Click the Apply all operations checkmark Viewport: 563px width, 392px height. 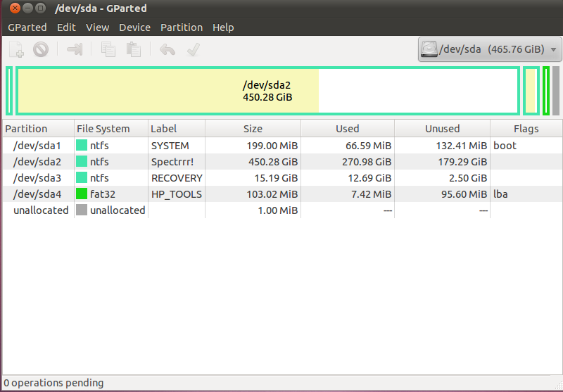click(x=193, y=49)
